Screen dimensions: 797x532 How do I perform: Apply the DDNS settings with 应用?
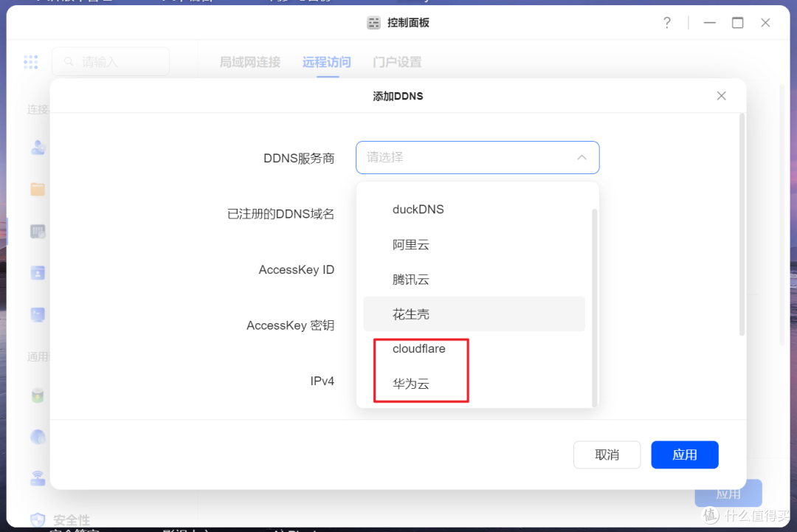tap(685, 455)
